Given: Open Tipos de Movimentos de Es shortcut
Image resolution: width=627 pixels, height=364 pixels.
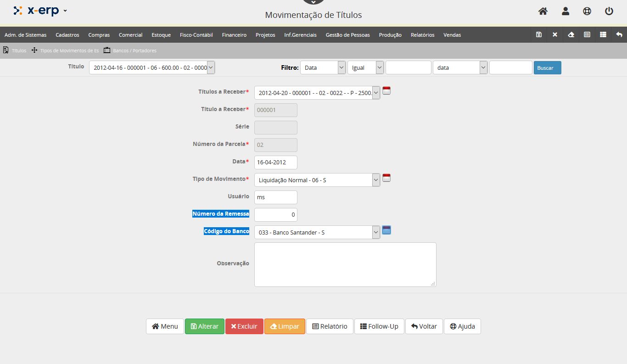Looking at the screenshot, I should [65, 50].
